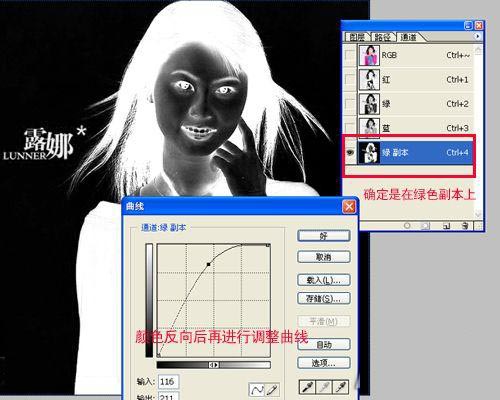The image size is (500, 400).
Task: Select the curve point drawing tool
Action: tap(257, 389)
